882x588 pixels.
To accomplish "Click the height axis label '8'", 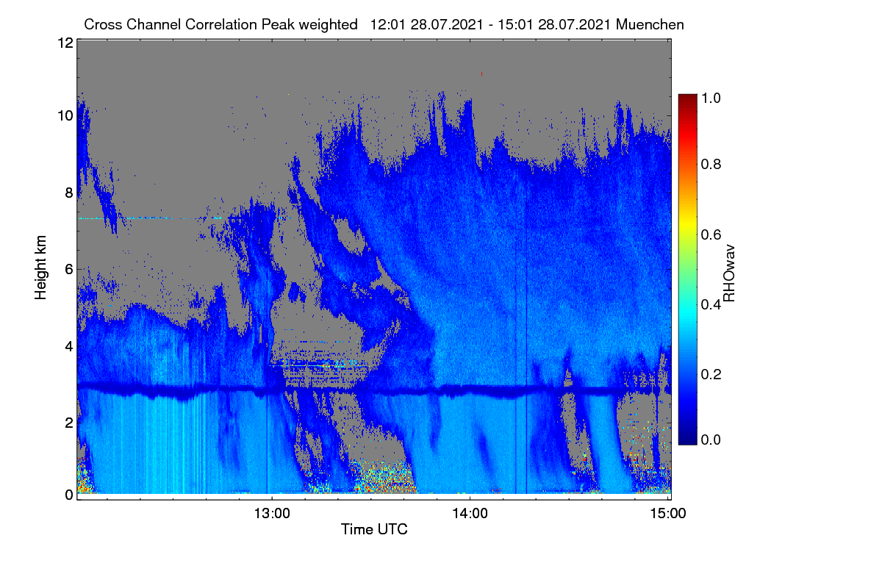I will 68,193.
